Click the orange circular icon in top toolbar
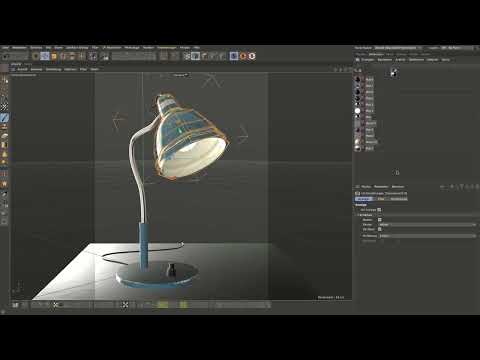 tap(243, 56)
